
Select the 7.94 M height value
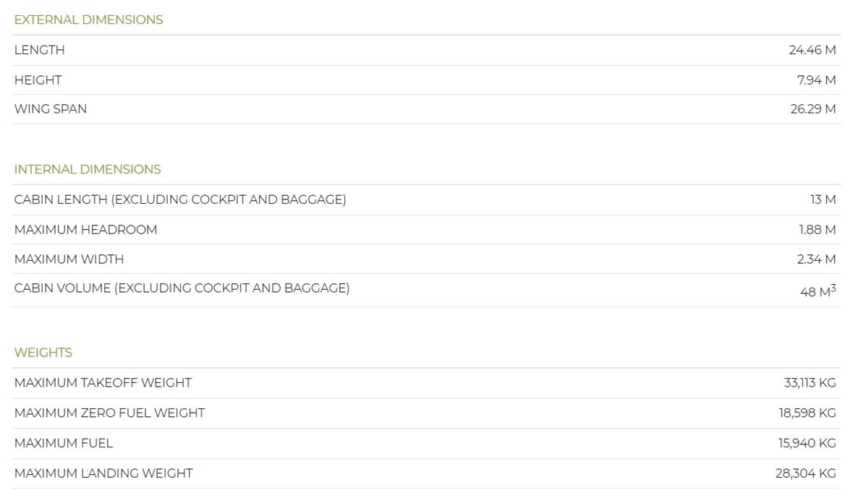tap(817, 80)
